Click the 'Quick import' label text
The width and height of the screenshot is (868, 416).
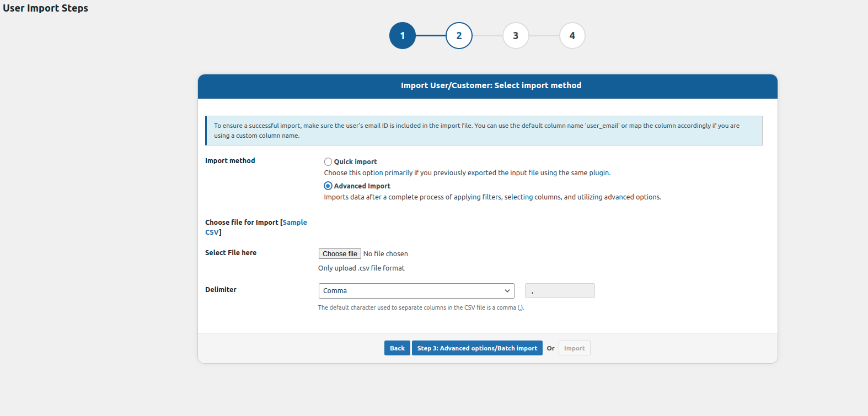[355, 162]
